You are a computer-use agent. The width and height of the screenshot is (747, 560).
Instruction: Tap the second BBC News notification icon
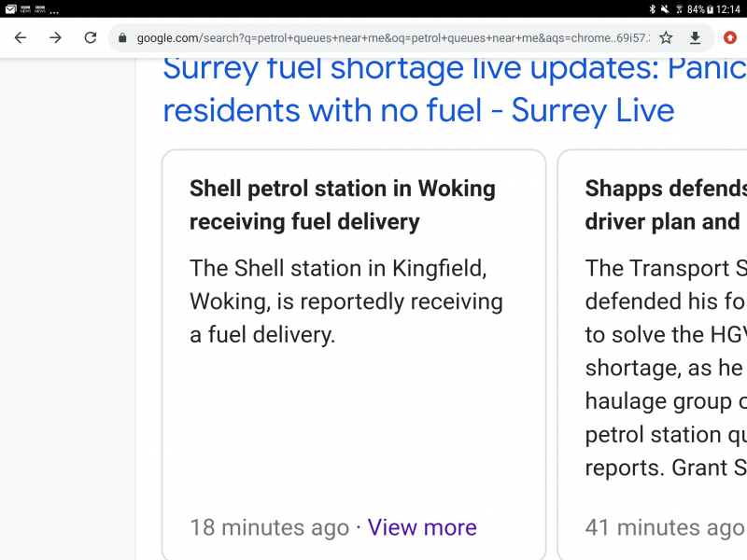[41, 7]
